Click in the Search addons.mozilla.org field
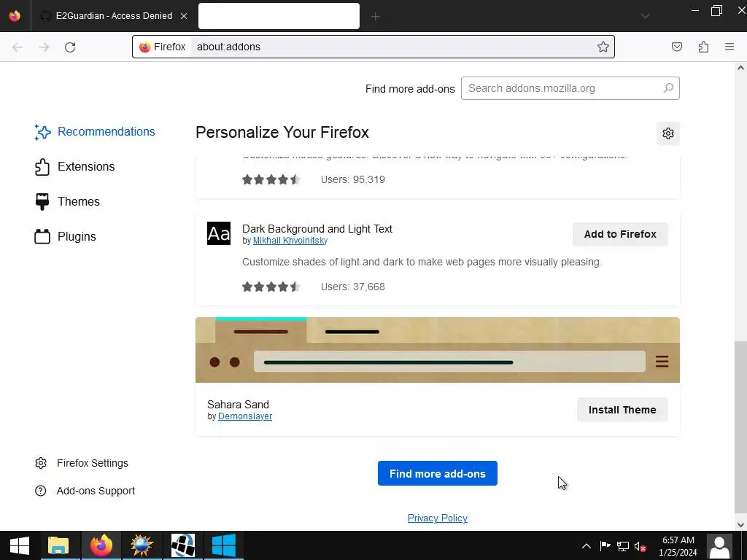 click(570, 88)
